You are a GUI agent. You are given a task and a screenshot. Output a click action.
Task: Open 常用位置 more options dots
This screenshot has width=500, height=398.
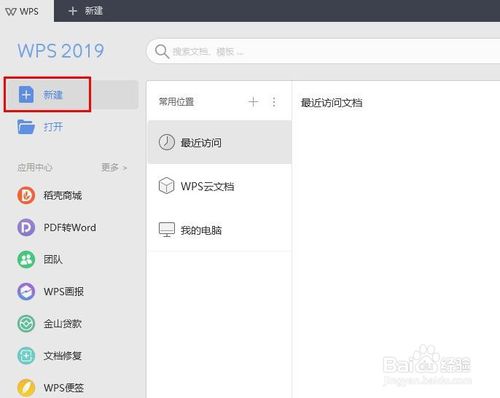(x=274, y=102)
